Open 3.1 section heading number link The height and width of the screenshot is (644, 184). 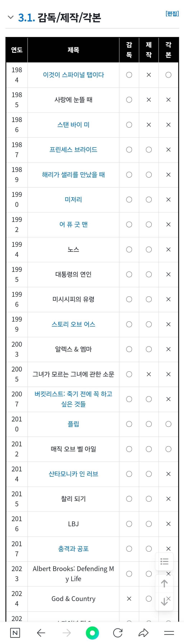coord(26,17)
